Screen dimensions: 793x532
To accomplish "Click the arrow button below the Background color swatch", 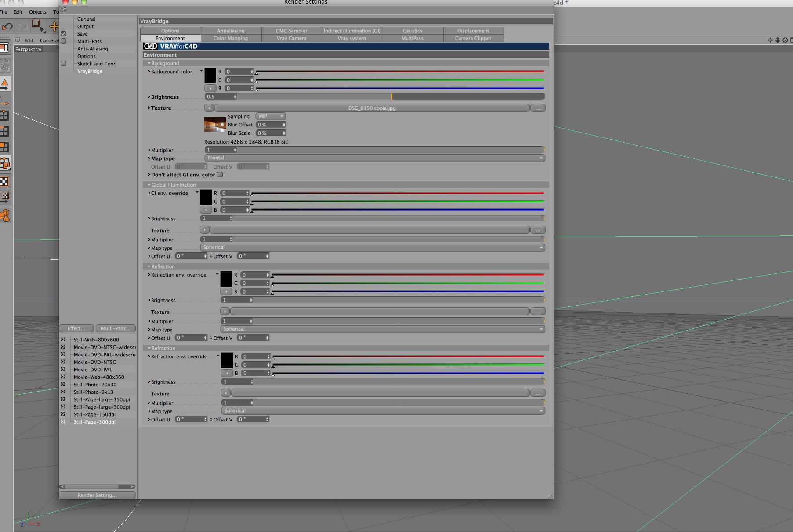I will tap(210, 88).
